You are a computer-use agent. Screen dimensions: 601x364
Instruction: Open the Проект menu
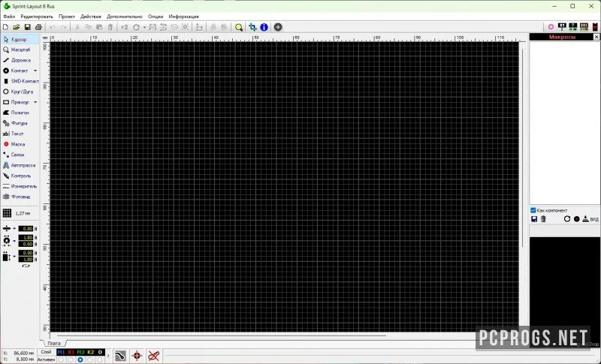(67, 17)
